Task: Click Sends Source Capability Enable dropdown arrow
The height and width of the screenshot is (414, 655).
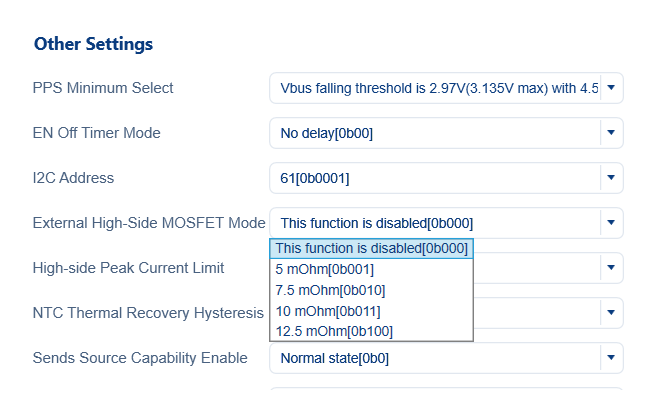Action: tap(611, 358)
